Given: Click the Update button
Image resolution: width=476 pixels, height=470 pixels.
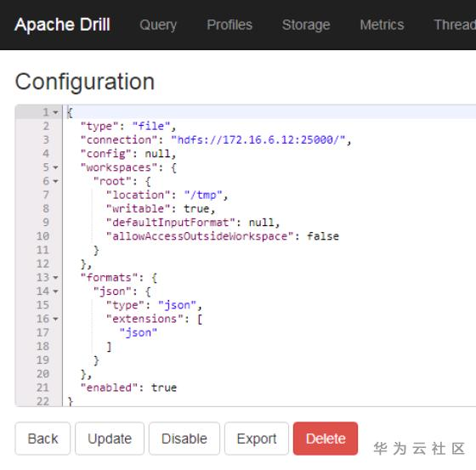Looking at the screenshot, I should pos(110,439).
